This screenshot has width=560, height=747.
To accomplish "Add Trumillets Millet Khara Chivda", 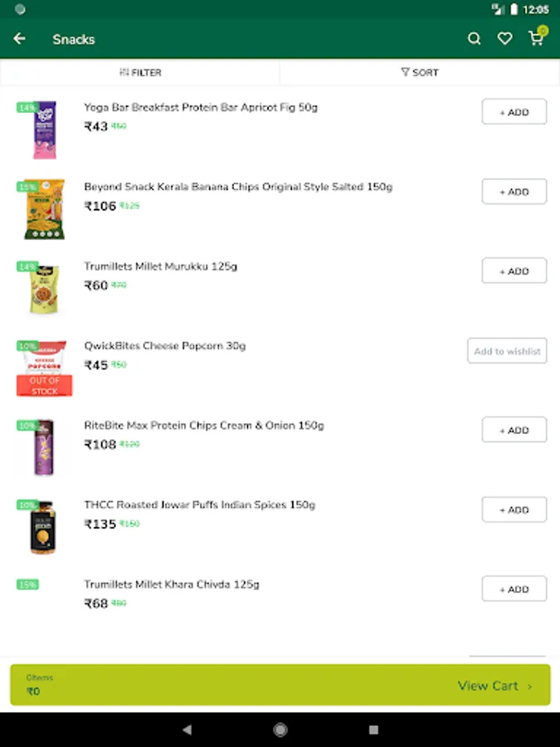I will click(x=514, y=588).
